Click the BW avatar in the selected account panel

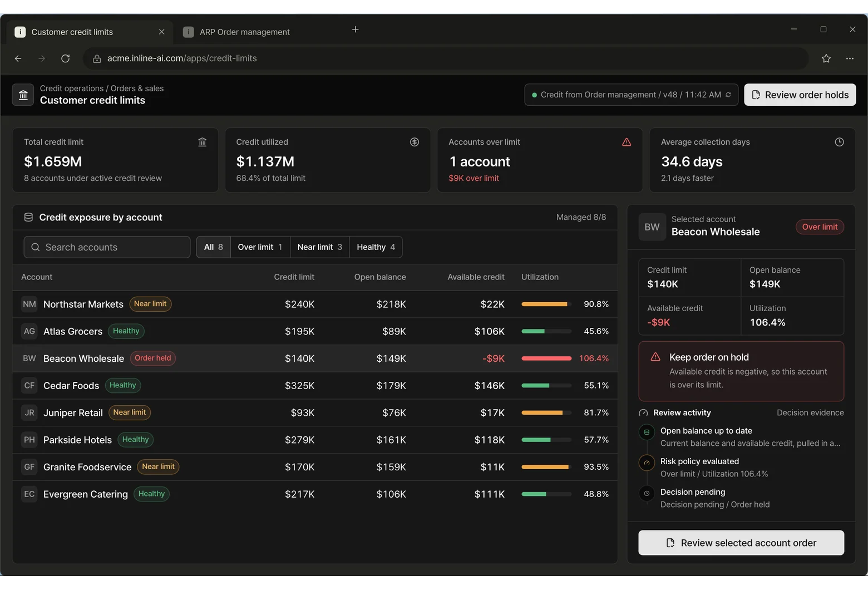coord(652,227)
